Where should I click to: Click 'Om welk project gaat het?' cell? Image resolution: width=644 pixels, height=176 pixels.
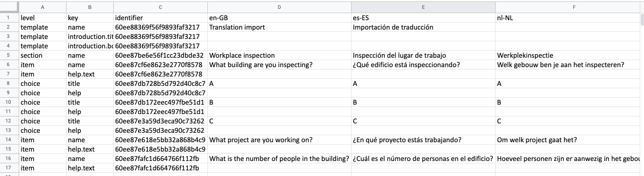[567, 140]
